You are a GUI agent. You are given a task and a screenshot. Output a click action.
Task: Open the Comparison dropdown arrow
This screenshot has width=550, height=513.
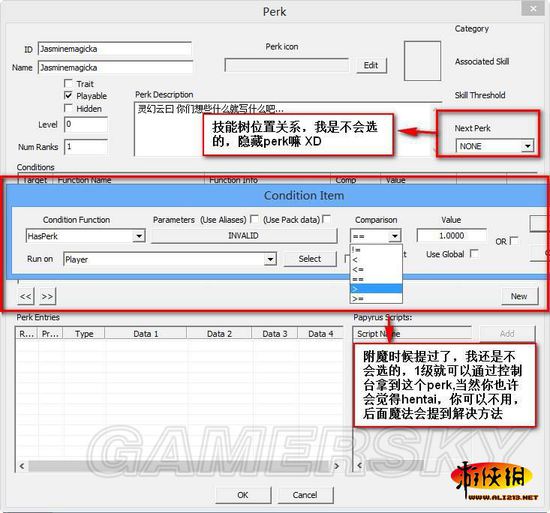click(x=395, y=236)
